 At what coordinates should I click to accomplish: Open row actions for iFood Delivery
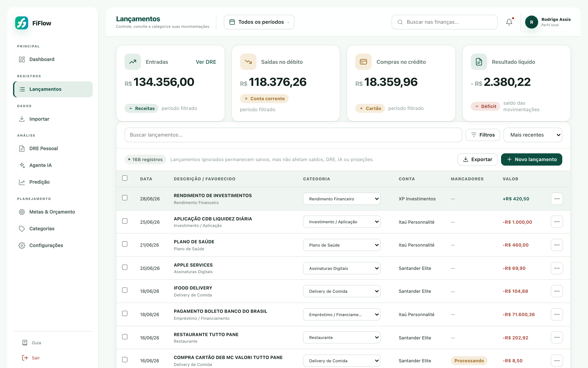557,291
